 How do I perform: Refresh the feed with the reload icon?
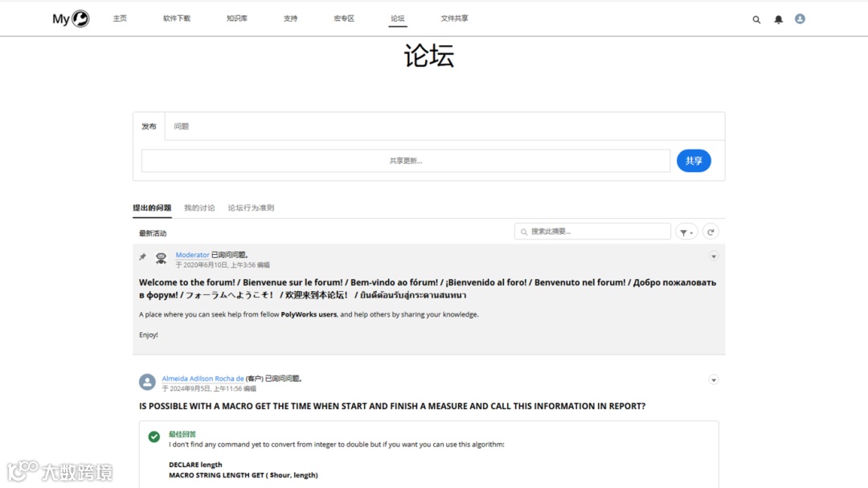click(710, 232)
